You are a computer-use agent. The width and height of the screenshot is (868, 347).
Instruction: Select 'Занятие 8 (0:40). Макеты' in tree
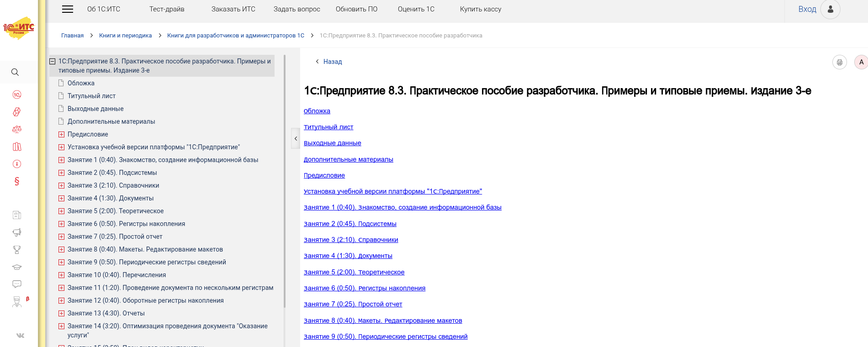click(145, 249)
